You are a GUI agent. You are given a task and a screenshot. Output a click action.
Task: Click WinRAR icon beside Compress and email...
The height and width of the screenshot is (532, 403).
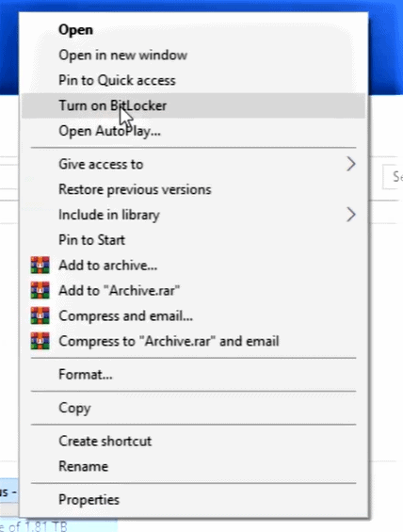40,315
